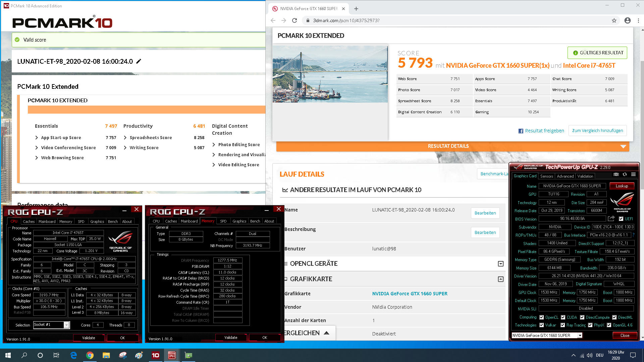Click OK in the Memory CPU-Z window
This screenshot has height=362, width=644.
pyautogui.click(x=265, y=338)
